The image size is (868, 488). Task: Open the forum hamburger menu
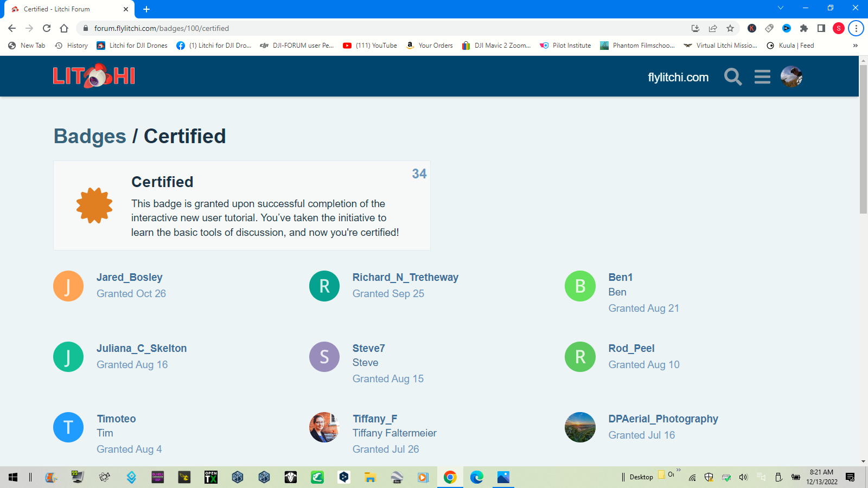coord(762,76)
